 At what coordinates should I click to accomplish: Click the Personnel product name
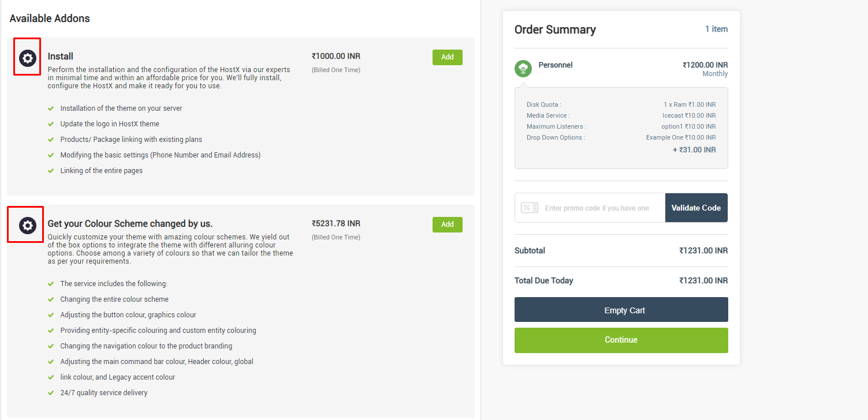tap(555, 65)
